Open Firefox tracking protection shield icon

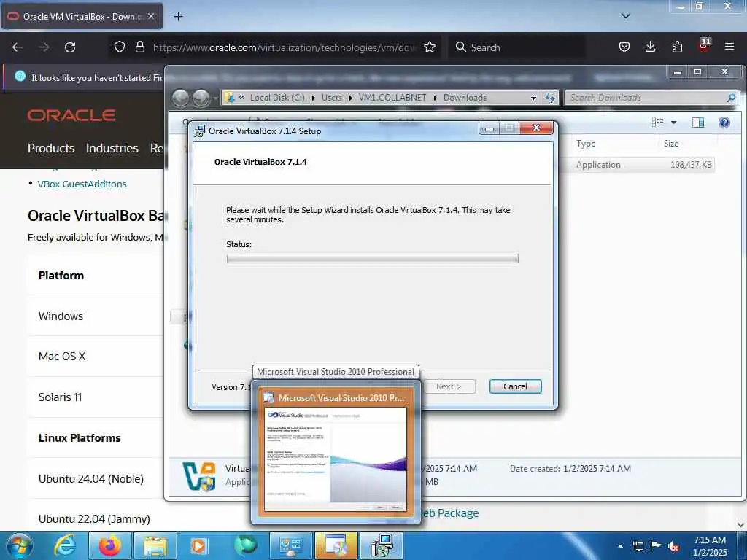click(x=120, y=47)
